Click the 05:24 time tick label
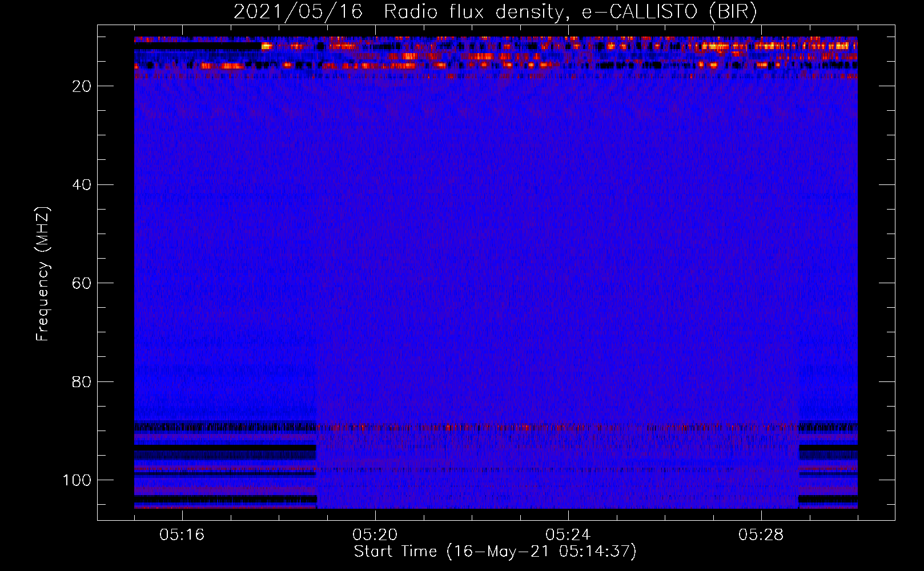Screen dimensions: 924x571 pyautogui.click(x=568, y=535)
